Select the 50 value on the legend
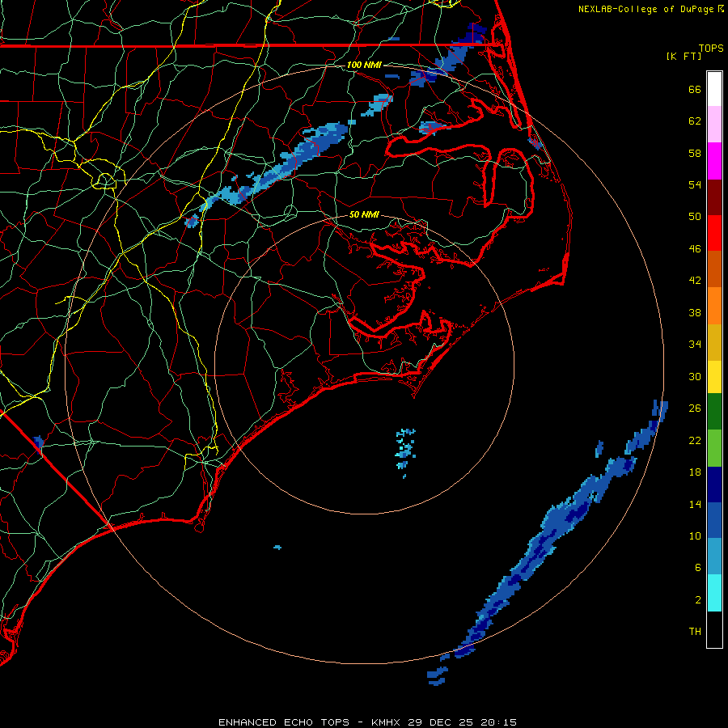 tap(695, 217)
